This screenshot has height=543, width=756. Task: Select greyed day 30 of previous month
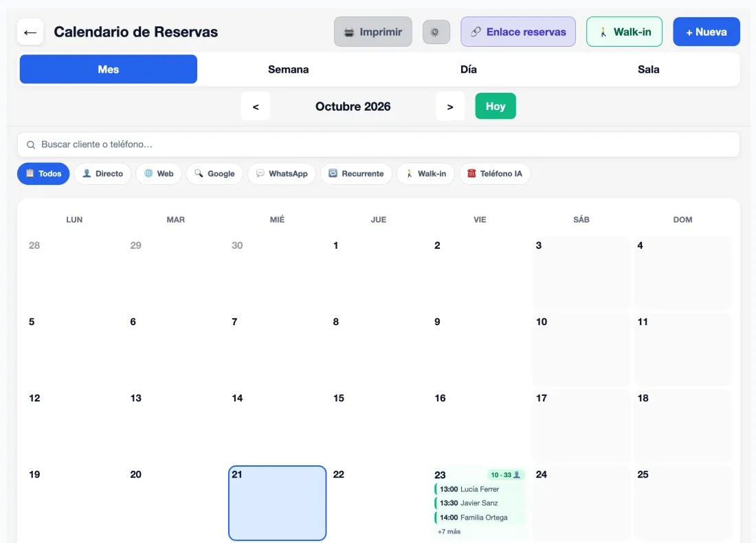(x=277, y=273)
